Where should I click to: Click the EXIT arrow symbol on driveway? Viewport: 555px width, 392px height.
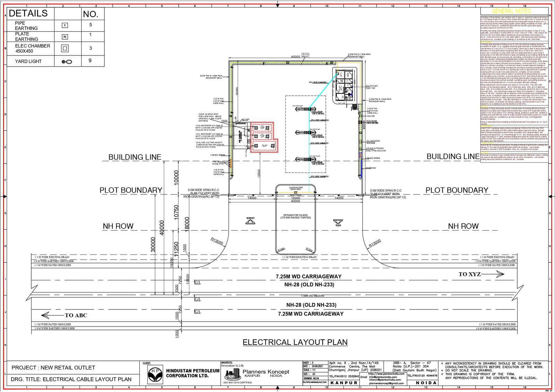point(338,222)
